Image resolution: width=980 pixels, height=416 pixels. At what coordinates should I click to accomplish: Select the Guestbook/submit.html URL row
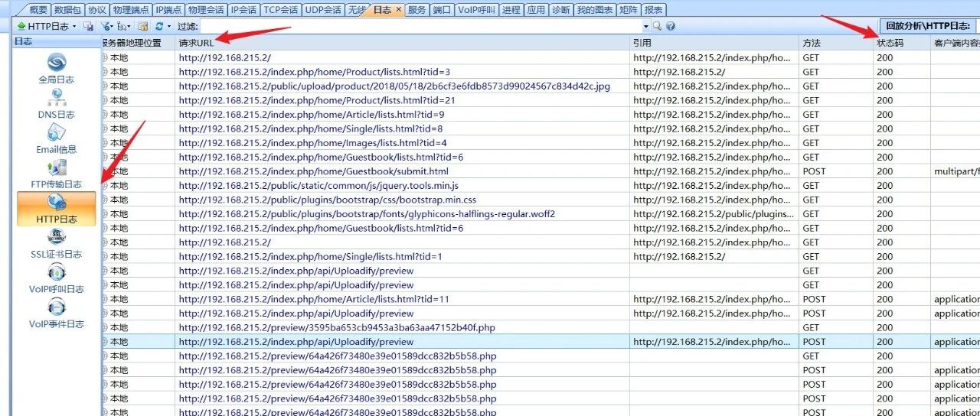point(314,171)
